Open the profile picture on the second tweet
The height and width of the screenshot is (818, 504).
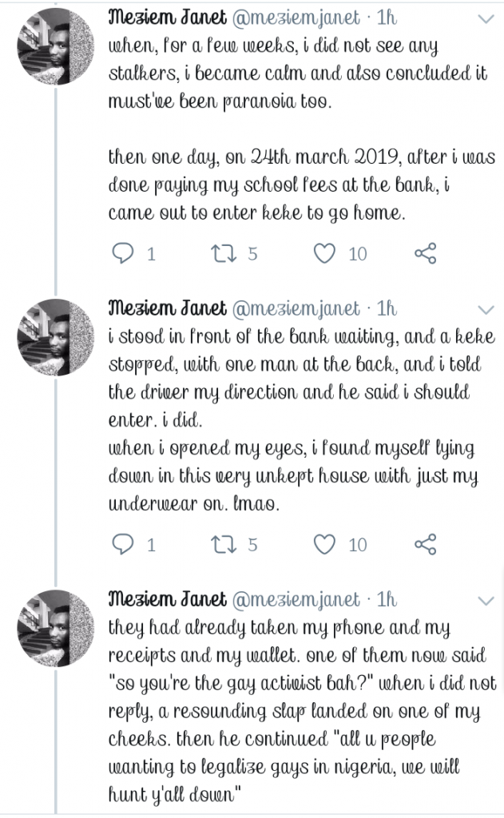pos(57,337)
